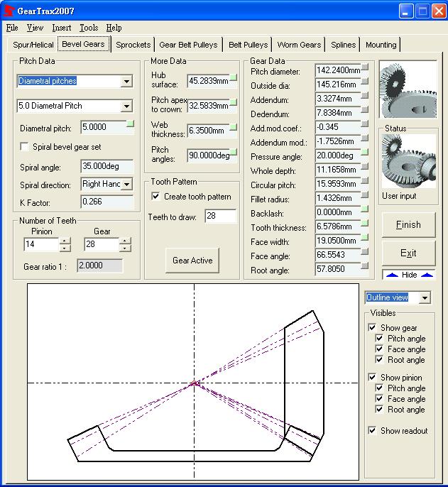
Task: Click the small square next to Dedendum value
Action: pos(365,109)
